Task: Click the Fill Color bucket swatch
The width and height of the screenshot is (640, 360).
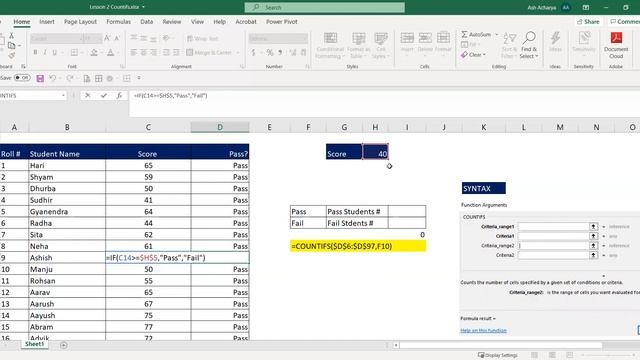Action: point(94,52)
